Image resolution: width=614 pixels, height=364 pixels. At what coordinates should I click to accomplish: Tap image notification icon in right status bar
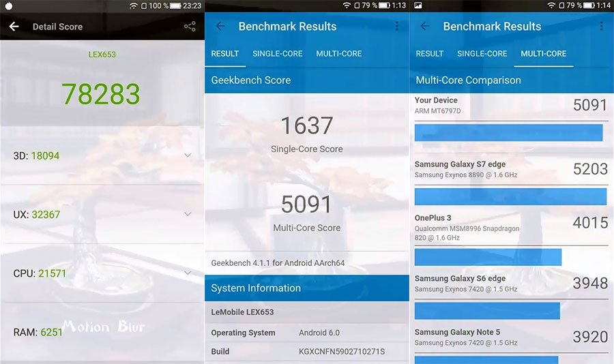click(418, 5)
